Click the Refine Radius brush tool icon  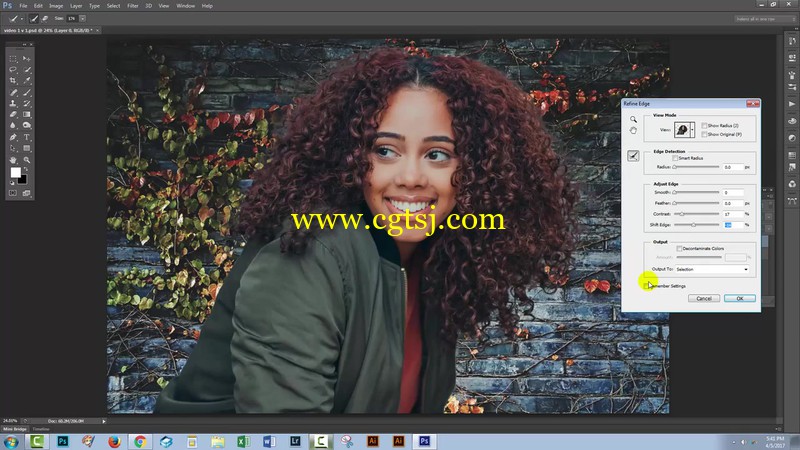point(633,155)
